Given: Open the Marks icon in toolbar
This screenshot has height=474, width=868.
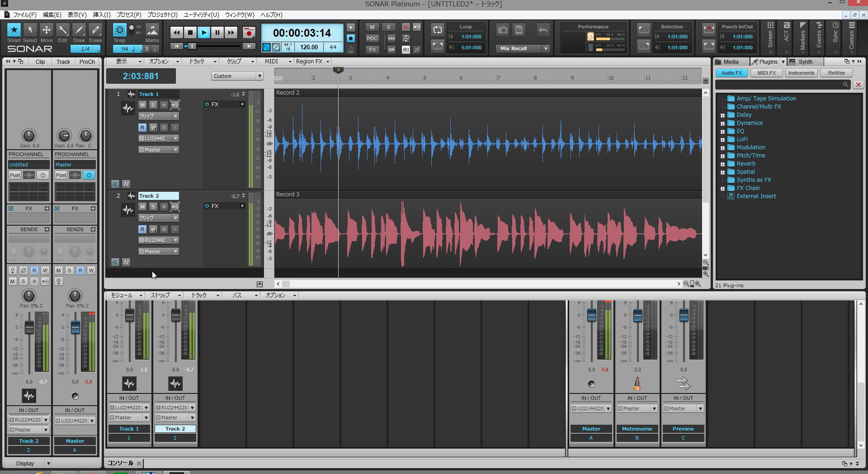Looking at the screenshot, I should pos(152,30).
